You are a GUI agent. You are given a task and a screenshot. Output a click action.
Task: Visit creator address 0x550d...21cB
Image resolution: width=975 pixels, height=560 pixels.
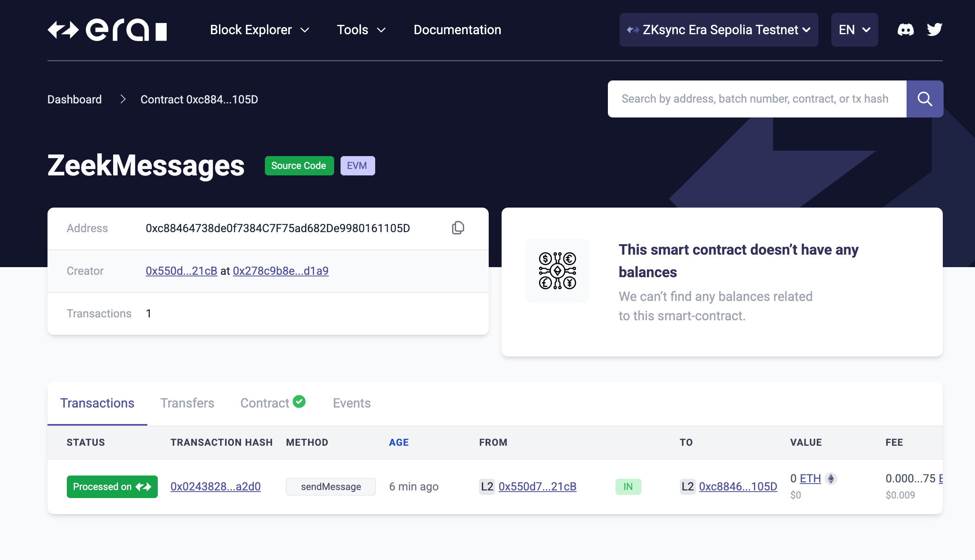coord(181,271)
